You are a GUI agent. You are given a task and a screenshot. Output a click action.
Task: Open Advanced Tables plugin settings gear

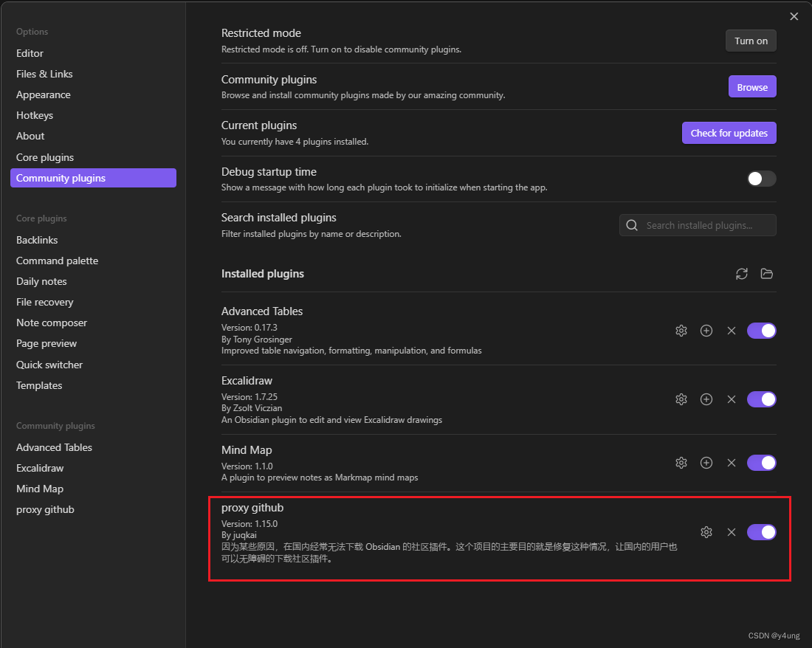[681, 331]
